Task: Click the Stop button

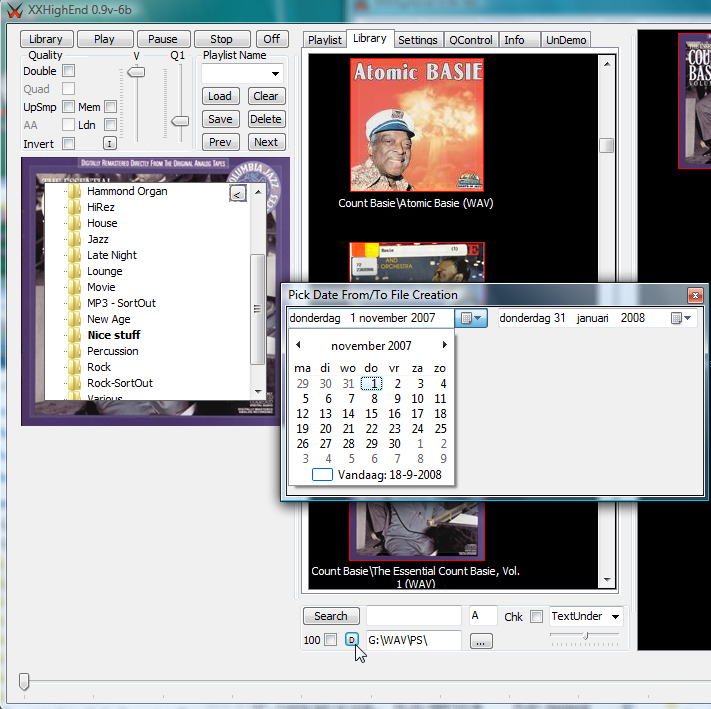Action: click(x=221, y=39)
